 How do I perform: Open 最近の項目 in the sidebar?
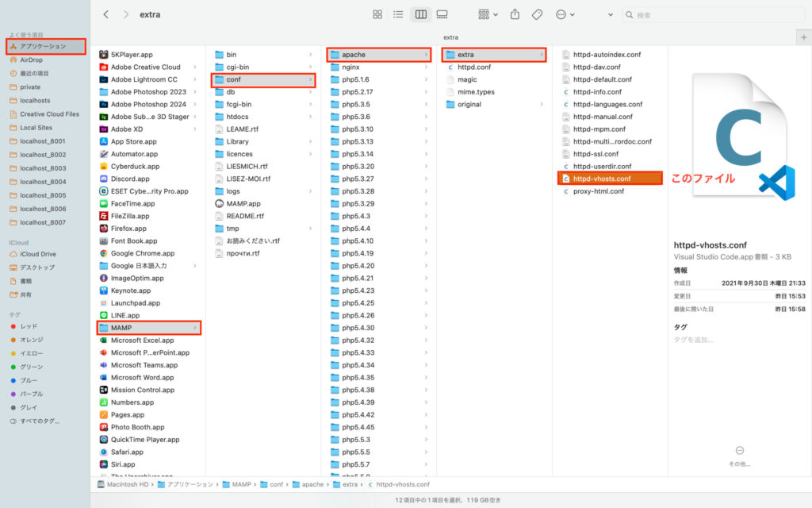click(x=34, y=73)
